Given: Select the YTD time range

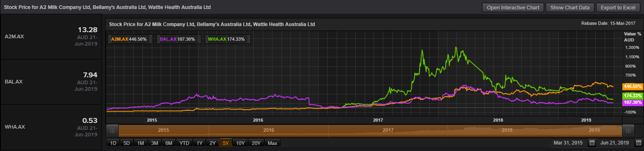Looking at the screenshot, I should (x=184, y=143).
